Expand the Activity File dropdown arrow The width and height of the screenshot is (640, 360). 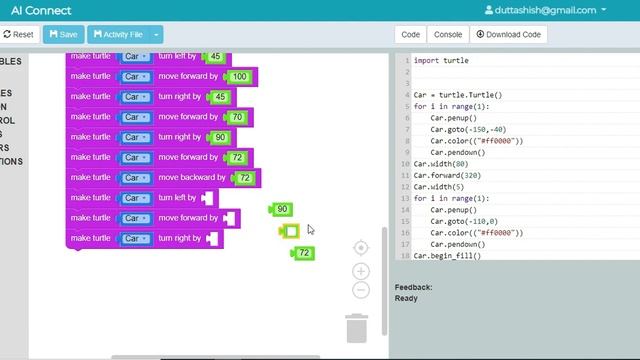pos(156,35)
